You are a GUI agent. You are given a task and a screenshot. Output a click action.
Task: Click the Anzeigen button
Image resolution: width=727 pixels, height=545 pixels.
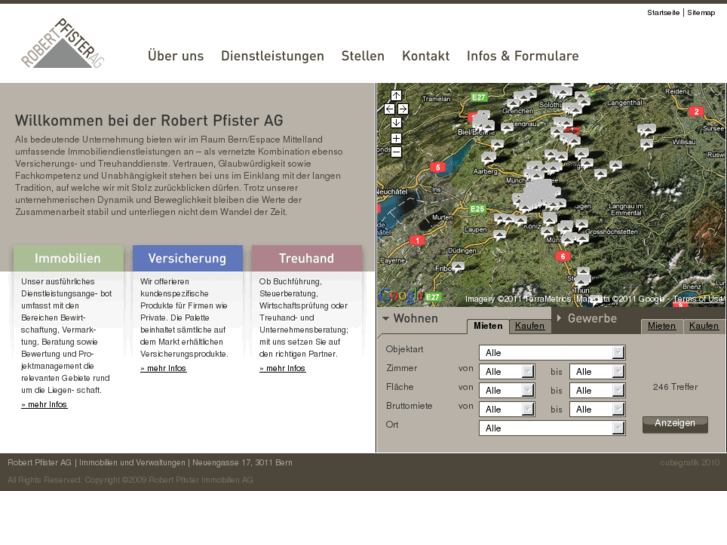tap(675, 423)
